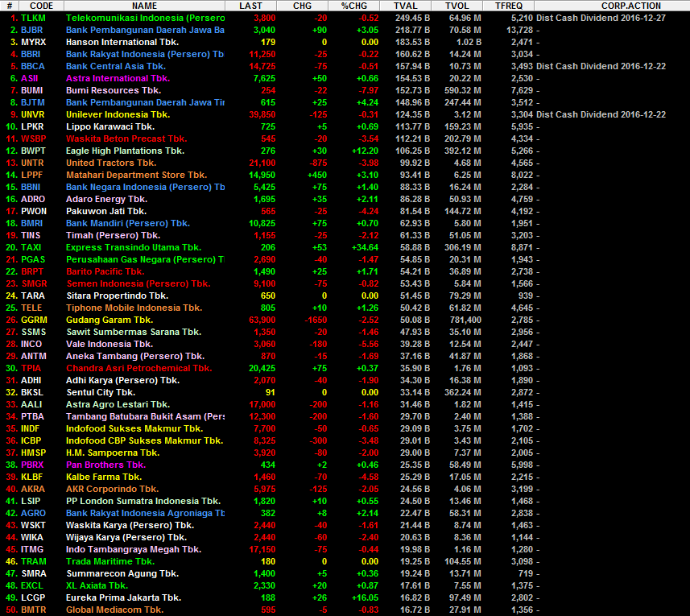
Task: Select stock code MYRX
Action: tap(34, 42)
